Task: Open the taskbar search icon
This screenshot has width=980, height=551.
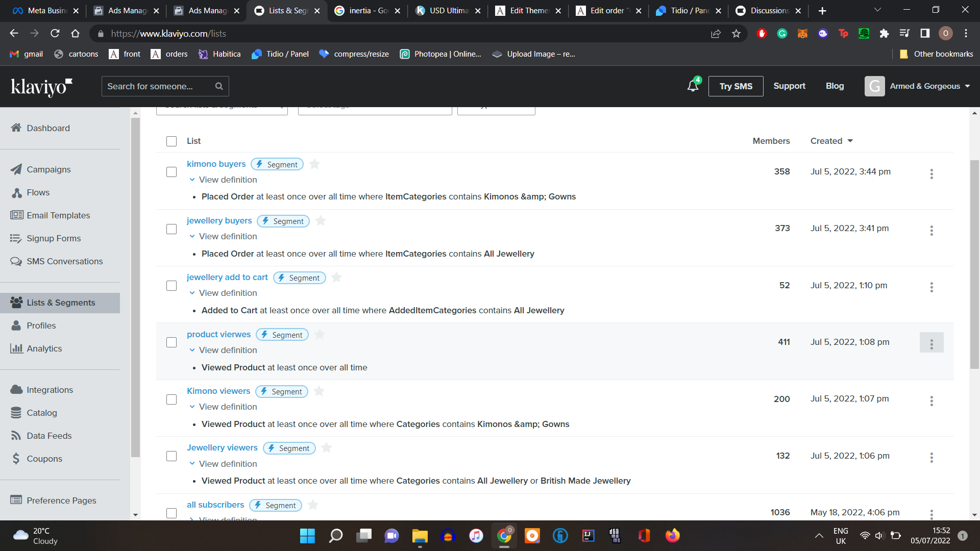Action: coord(336,536)
